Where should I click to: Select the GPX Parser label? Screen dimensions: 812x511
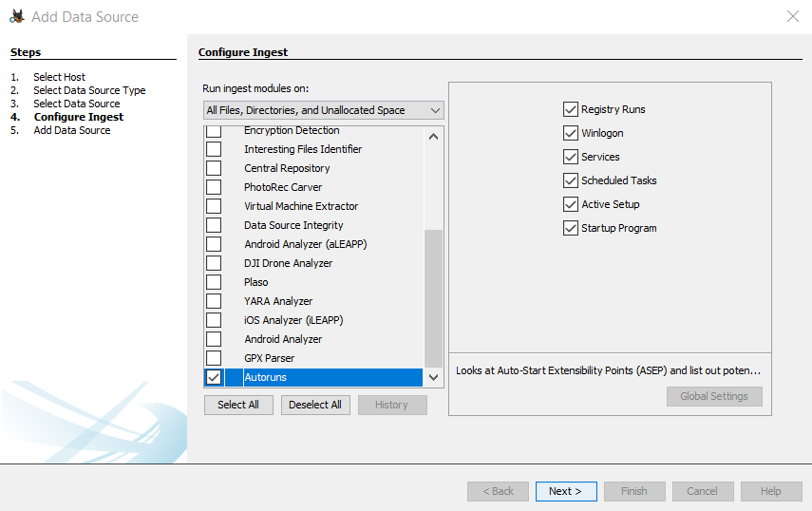tap(270, 358)
